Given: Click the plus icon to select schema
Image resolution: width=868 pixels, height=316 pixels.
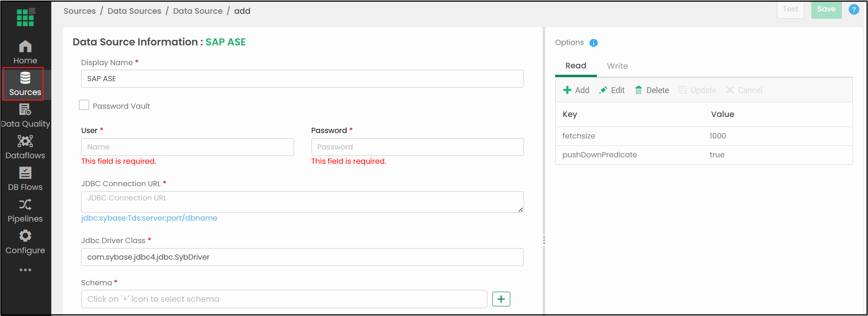Looking at the screenshot, I should [501, 299].
